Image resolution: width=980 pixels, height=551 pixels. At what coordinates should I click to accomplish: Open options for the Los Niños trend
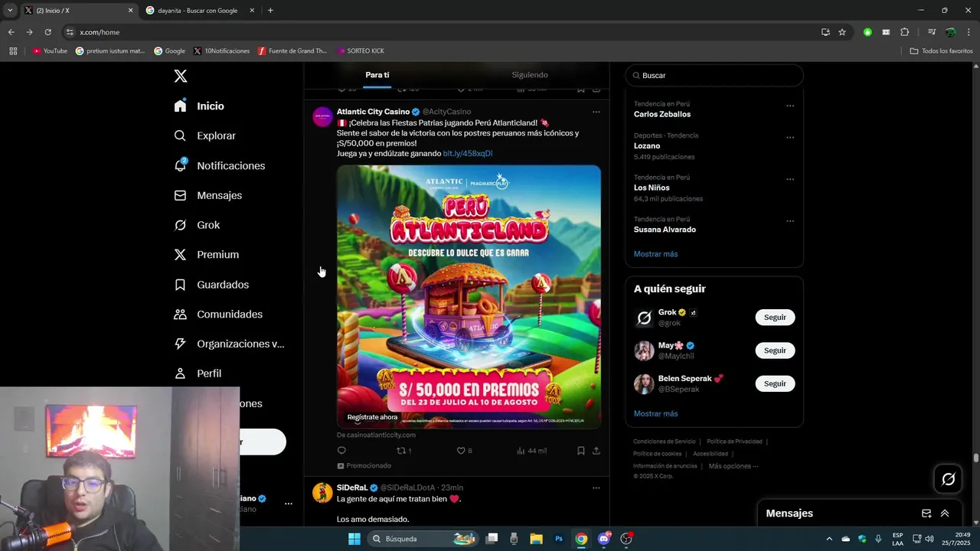point(790,180)
